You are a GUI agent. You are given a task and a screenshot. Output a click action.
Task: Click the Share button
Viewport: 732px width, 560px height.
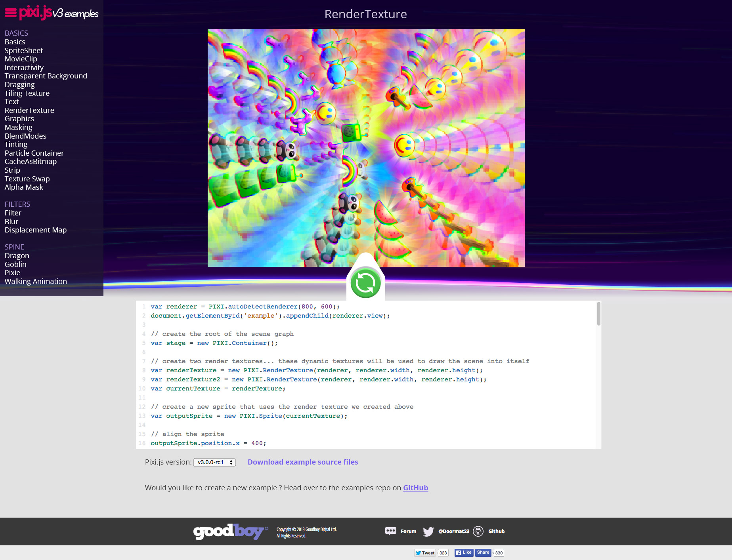point(483,552)
